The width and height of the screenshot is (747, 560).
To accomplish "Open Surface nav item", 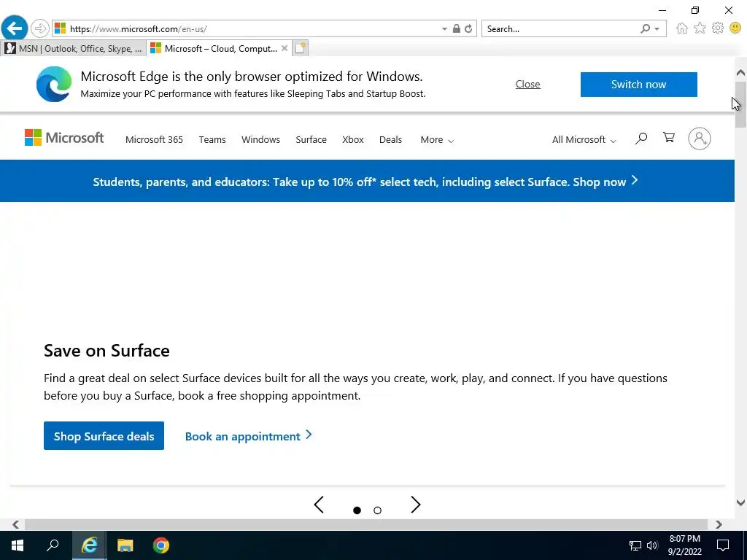I will pyautogui.click(x=311, y=139).
